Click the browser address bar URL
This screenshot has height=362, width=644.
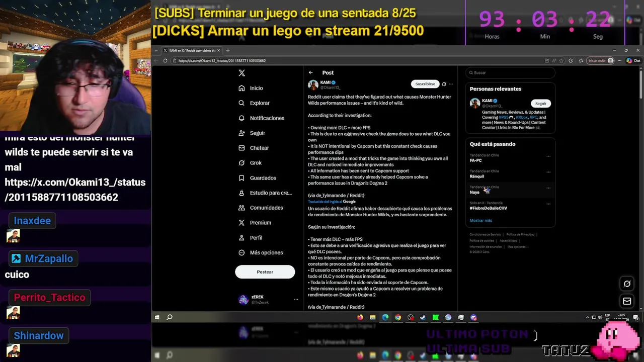click(x=222, y=61)
